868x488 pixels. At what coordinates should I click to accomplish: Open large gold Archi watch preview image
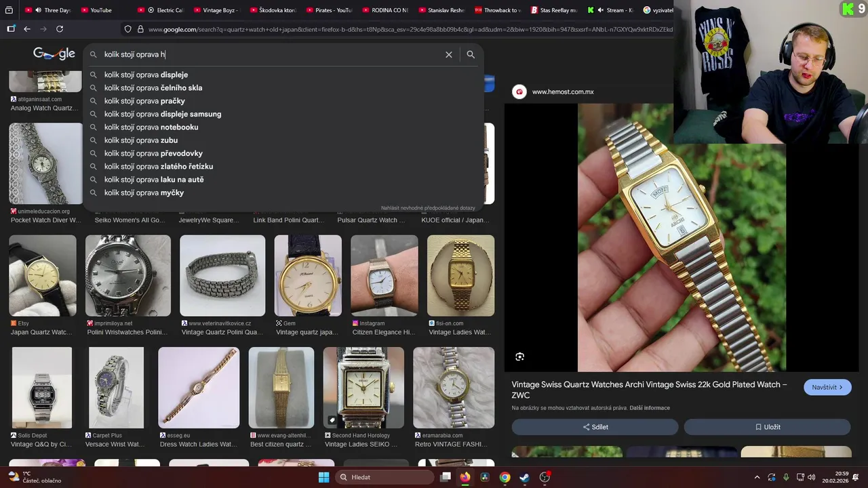pos(682,237)
